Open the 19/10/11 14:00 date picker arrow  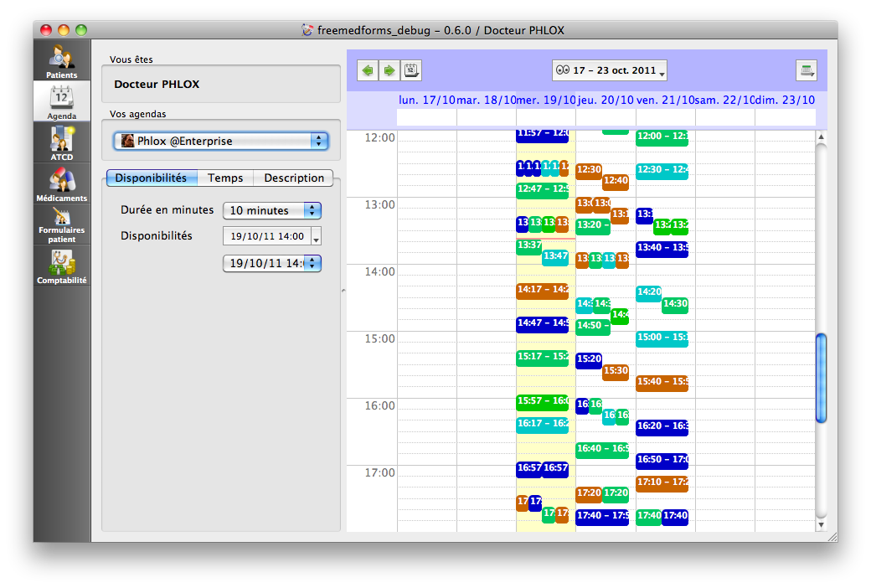316,238
